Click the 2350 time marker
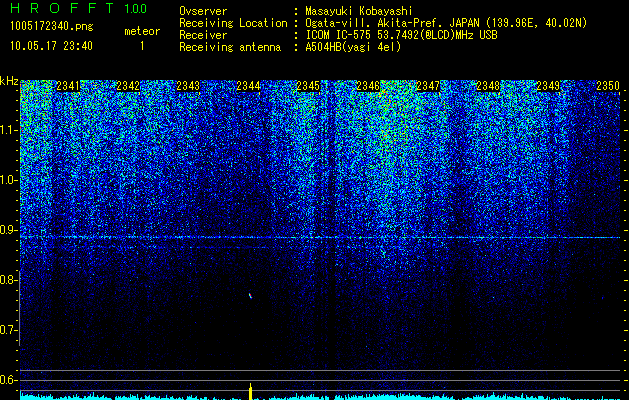Image resolution: width=629 pixels, height=400 pixels. click(x=608, y=86)
